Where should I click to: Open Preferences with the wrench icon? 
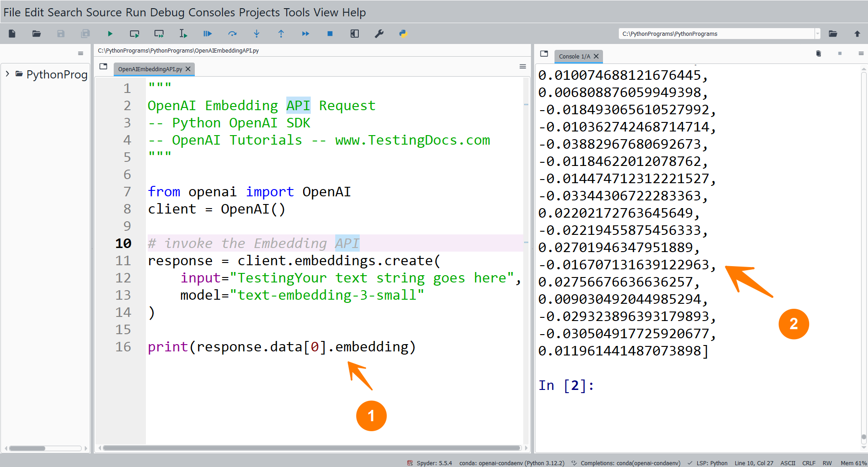click(x=379, y=34)
